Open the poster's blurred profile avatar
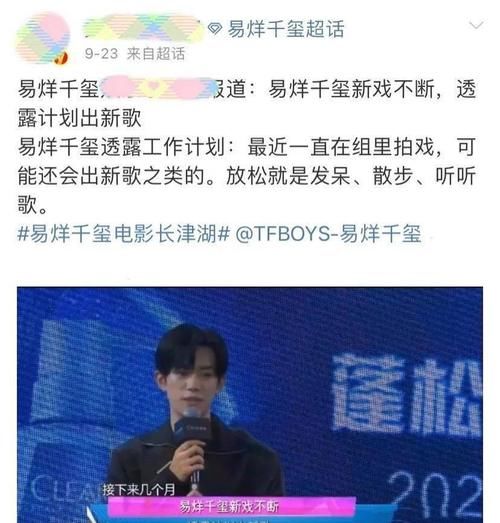Screen dimensions: 500x523 coord(43,38)
